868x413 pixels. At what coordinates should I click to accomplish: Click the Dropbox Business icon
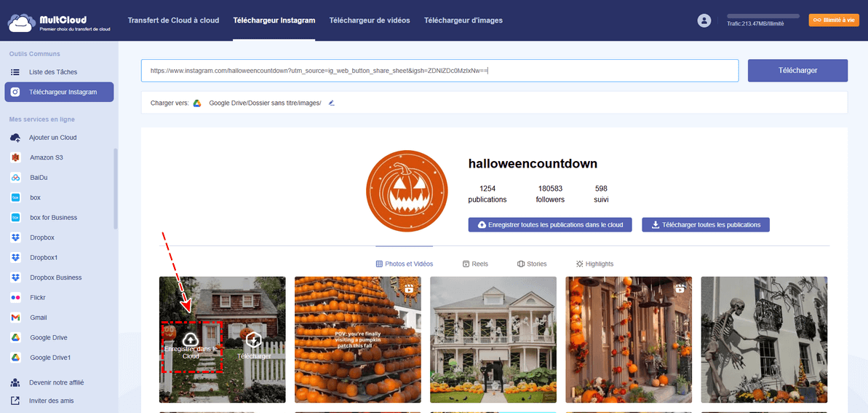point(15,278)
